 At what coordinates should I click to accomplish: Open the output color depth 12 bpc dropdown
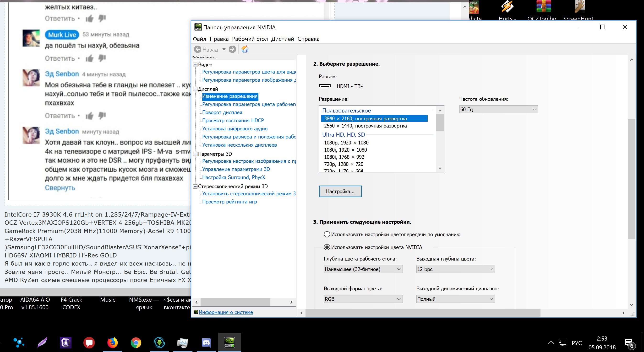455,269
